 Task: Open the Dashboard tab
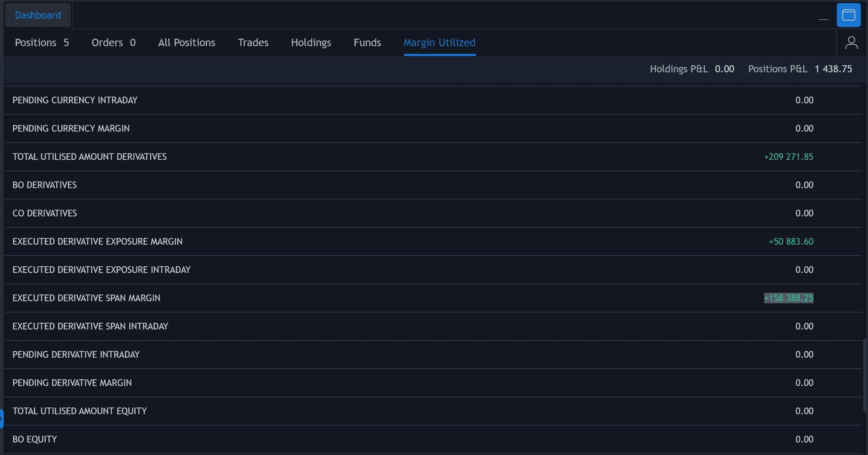pos(38,15)
